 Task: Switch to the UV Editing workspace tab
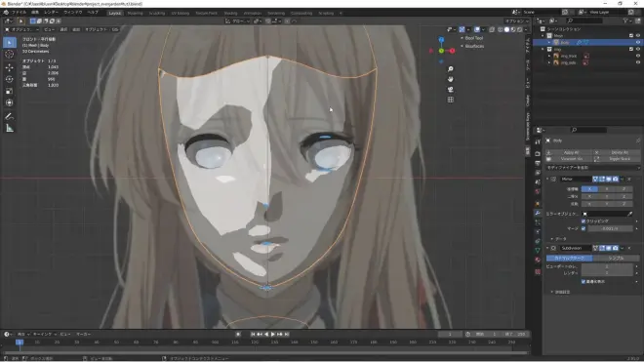tap(180, 13)
